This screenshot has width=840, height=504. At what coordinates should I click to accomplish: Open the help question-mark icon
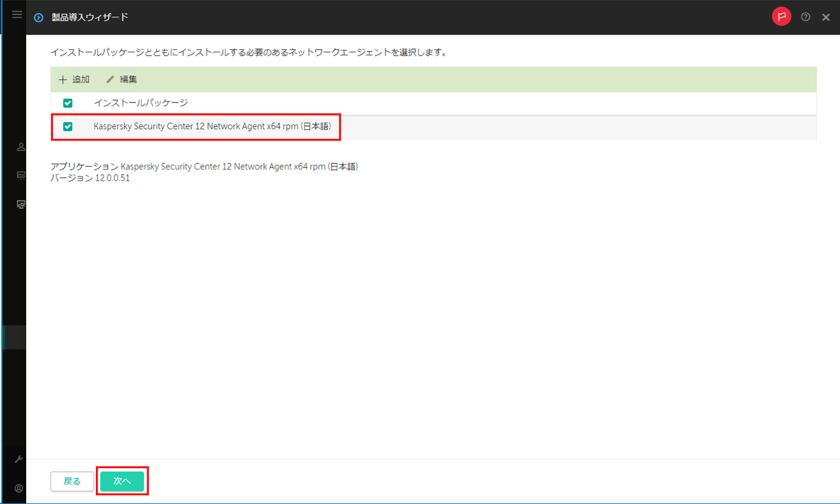pyautogui.click(x=805, y=16)
